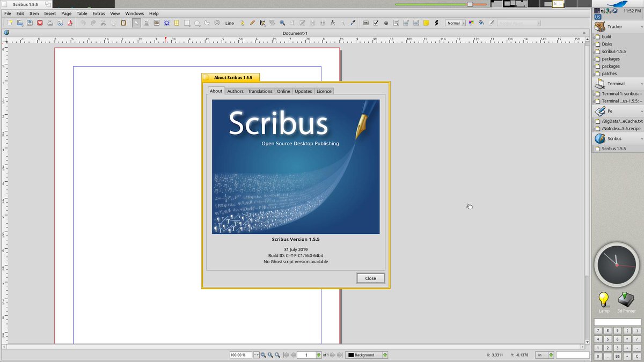Viewport: 644px width, 362px height.
Task: Select the PDF Push Button tool
Action: (x=366, y=23)
